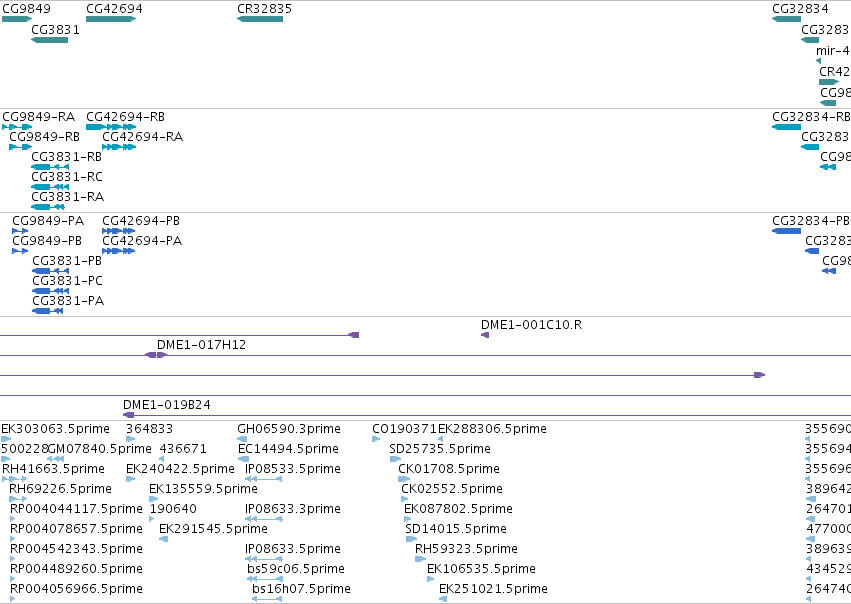
Task: Click the DME1-019B24 clone end
Action: (x=129, y=416)
